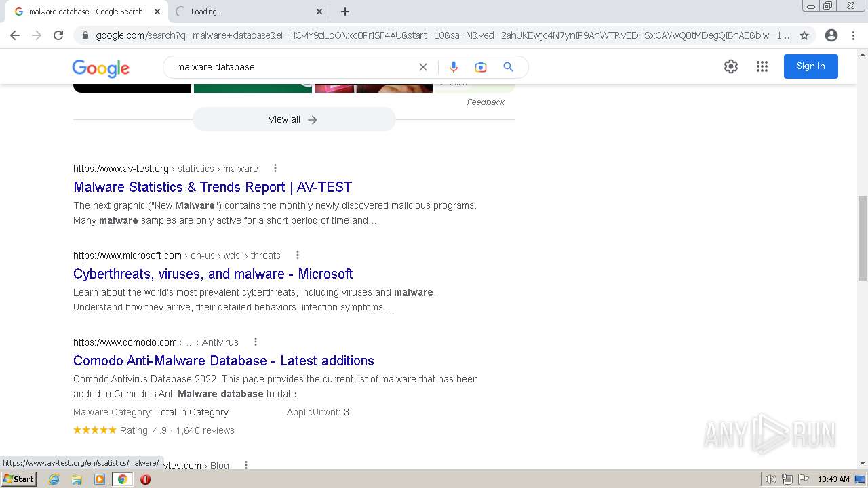This screenshot has width=868, height=488.
Task: Click the Total in Category text
Action: (192, 412)
